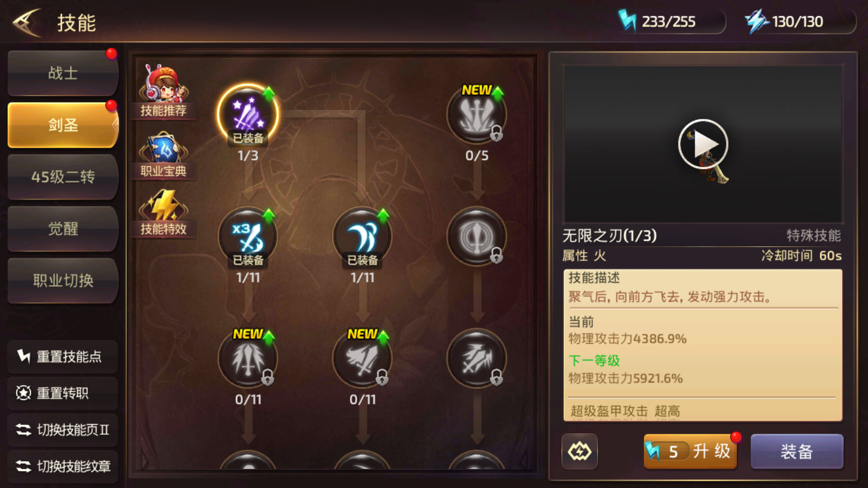This screenshot has width=868, height=488.
Task: Play the skill preview video
Action: (703, 144)
